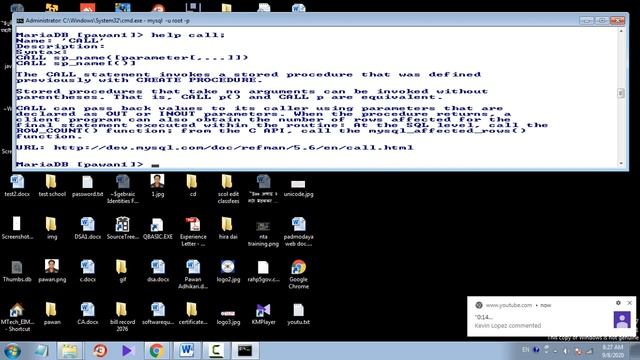Viewport: 640px width, 360px height.
Task: Open unicode.jpg on desktop
Action: click(298, 187)
